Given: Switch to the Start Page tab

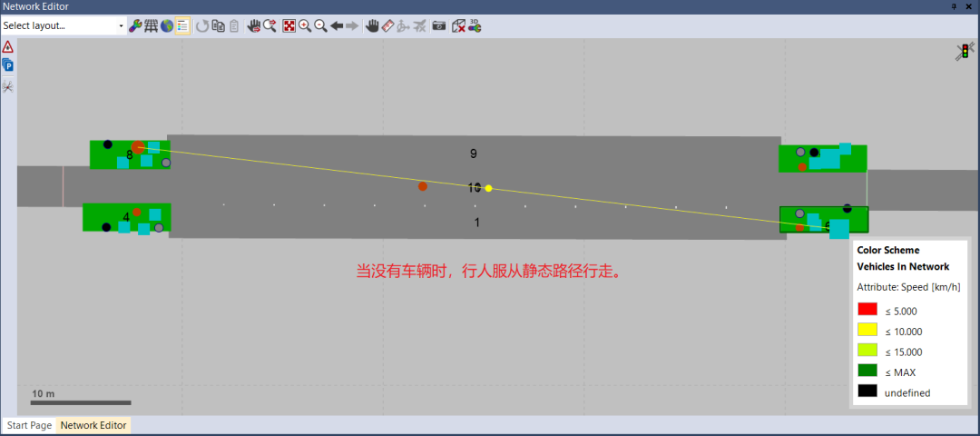Looking at the screenshot, I should point(29,425).
